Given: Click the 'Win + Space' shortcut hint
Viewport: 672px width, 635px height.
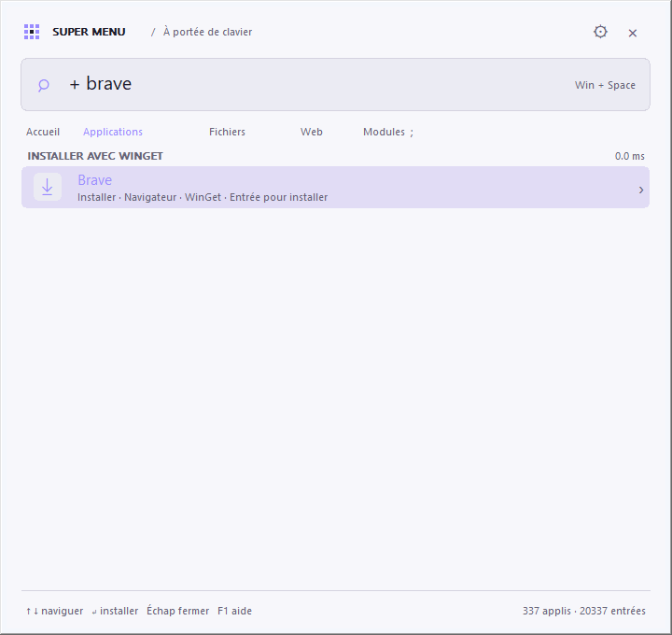Looking at the screenshot, I should click(605, 85).
